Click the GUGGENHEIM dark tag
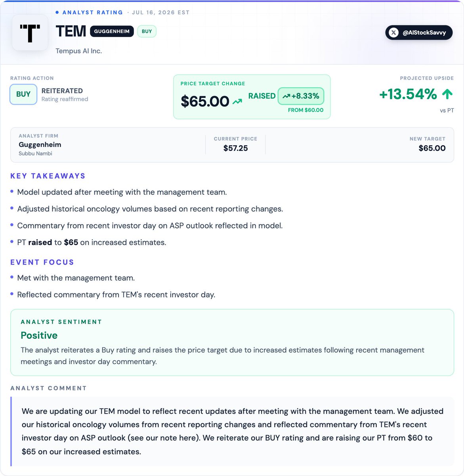The image size is (464, 476). coord(112,31)
